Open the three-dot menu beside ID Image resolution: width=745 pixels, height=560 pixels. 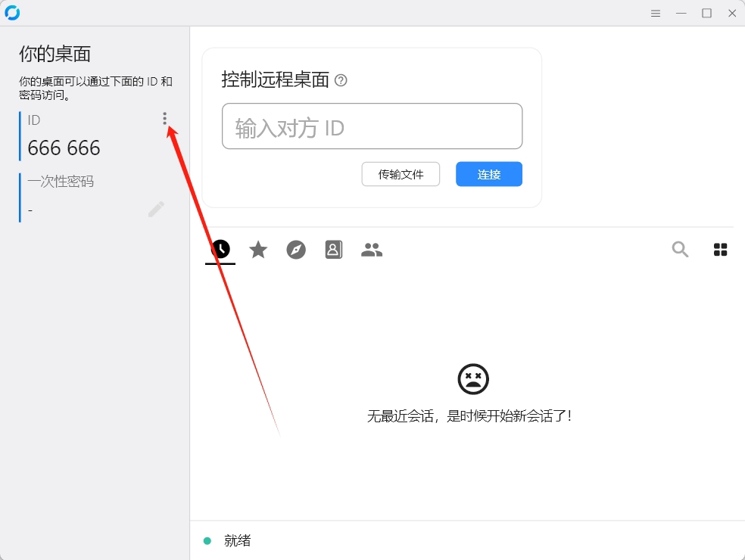164,119
